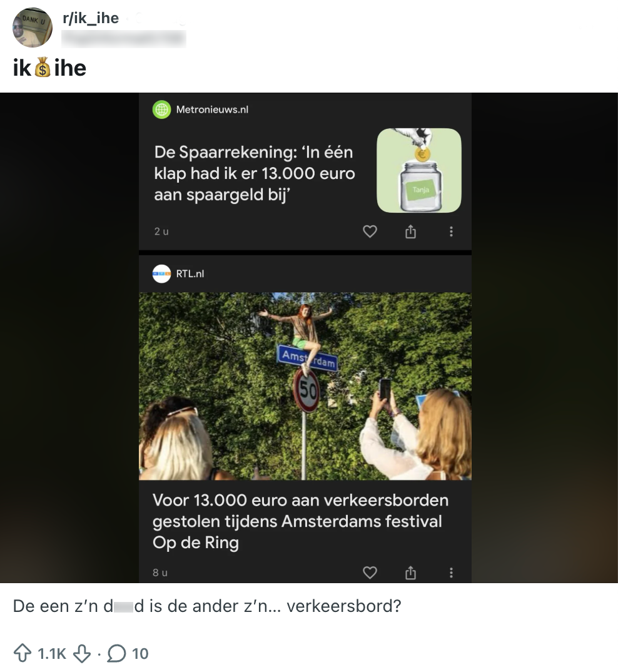This screenshot has width=618, height=672.
Task: Downvote the post with the down arrow
Action: [x=82, y=654]
